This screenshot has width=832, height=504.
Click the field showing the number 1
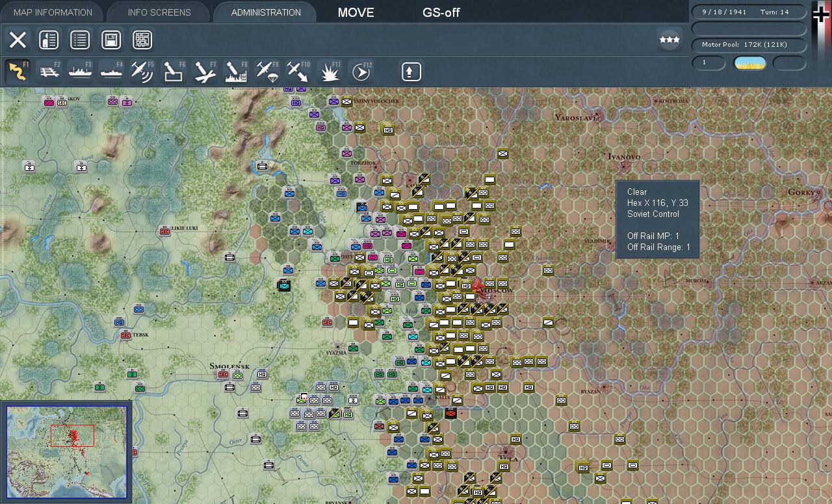[x=708, y=63]
